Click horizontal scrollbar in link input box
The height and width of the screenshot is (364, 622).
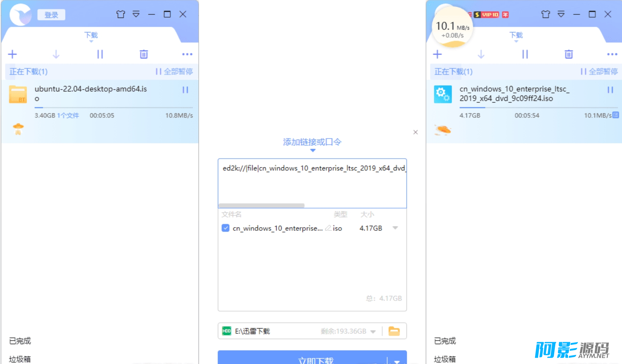pos(261,205)
